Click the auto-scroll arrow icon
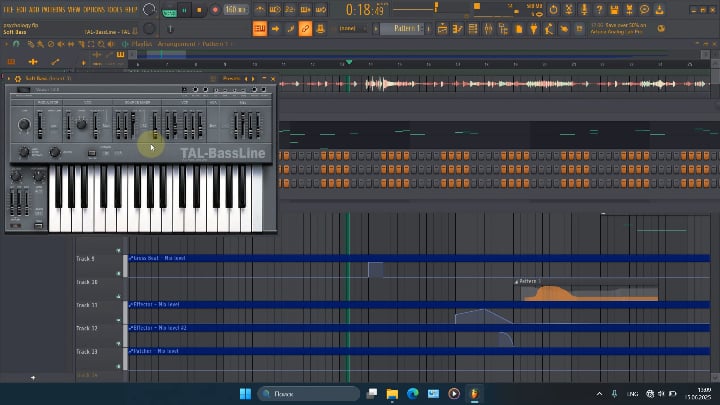 coord(276,28)
